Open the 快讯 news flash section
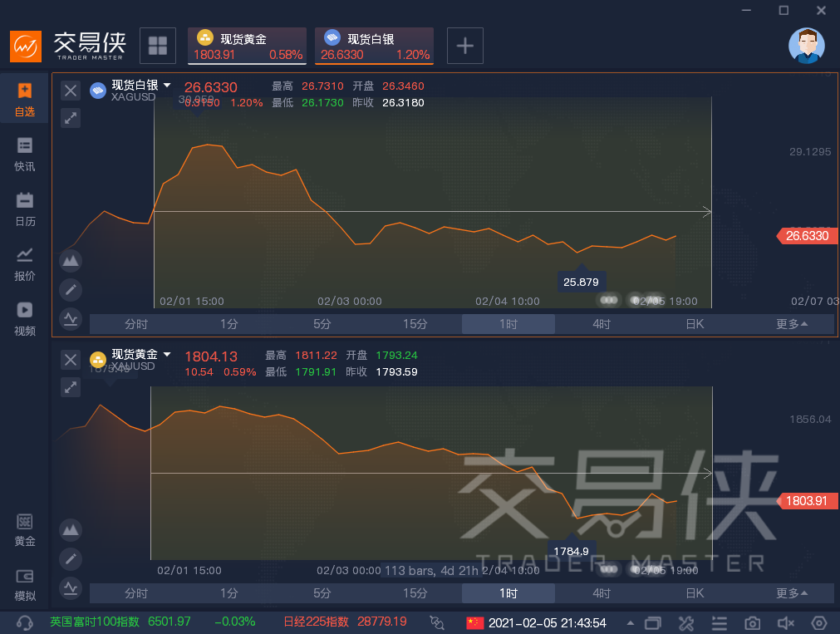The image size is (840, 634). [25, 155]
